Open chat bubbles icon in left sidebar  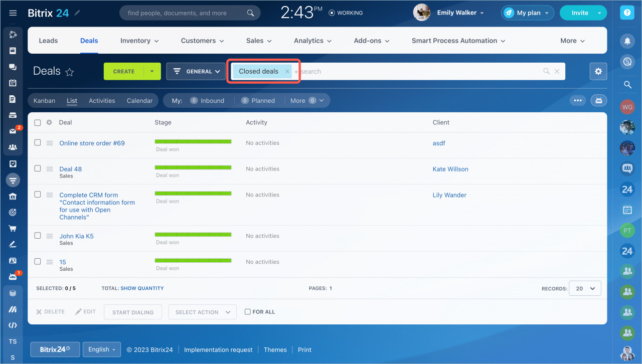coord(13,67)
